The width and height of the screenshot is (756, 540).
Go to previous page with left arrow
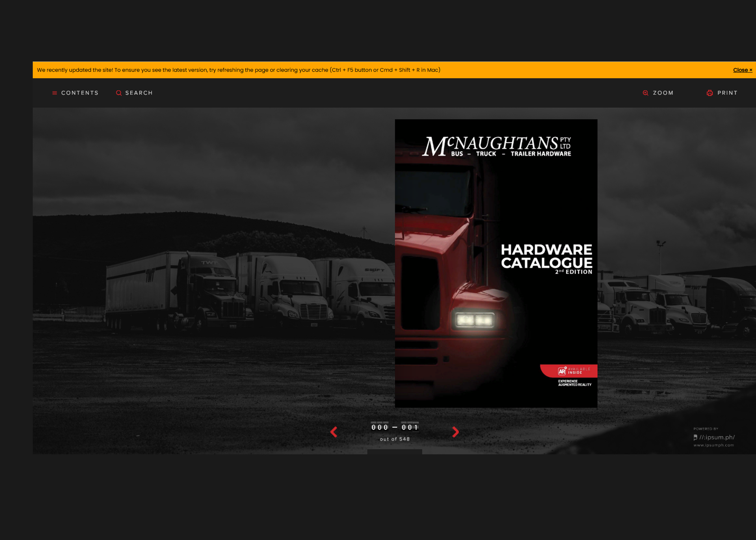334,432
